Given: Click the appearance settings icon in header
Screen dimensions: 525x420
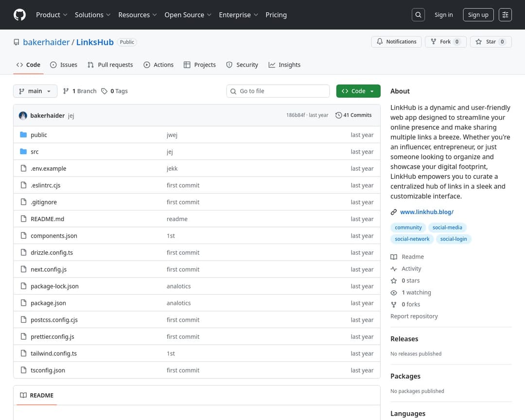Looking at the screenshot, I should pyautogui.click(x=505, y=15).
